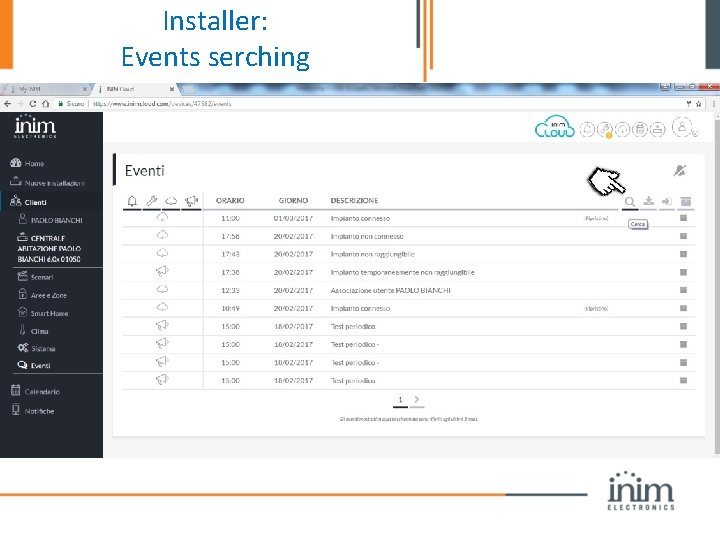Screen dimensions: 720x540
Task: Click the Inim Electronics sidebar logo
Action: click(x=35, y=127)
